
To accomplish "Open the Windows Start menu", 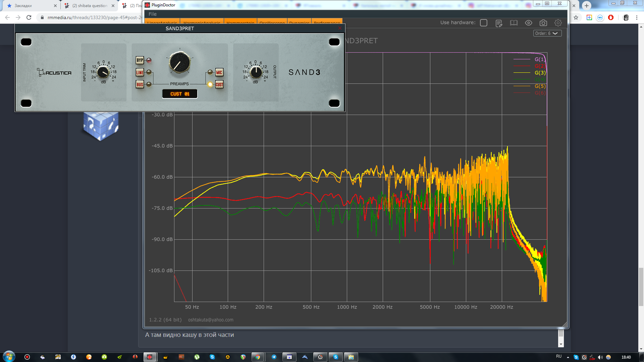I will click(9, 357).
